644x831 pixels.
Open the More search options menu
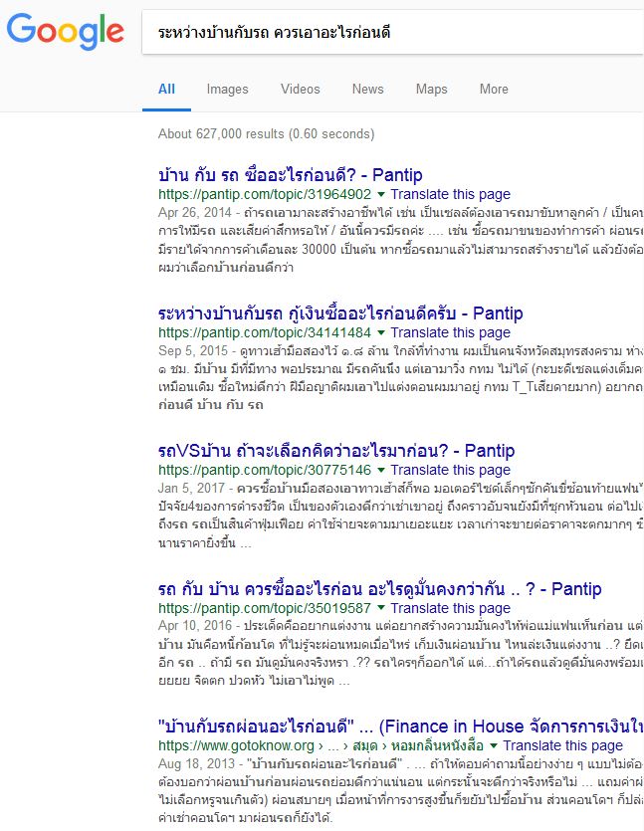tap(494, 89)
